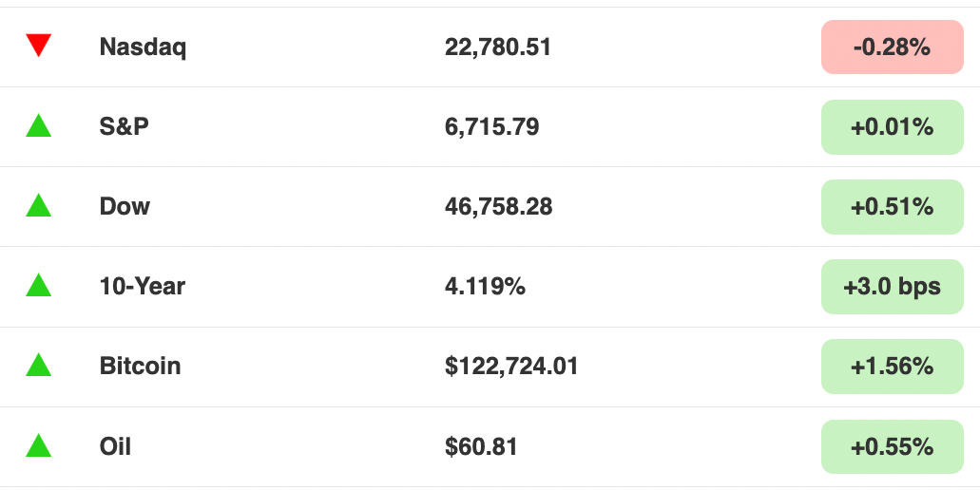The width and height of the screenshot is (980, 490).
Task: Select the S&P label
Action: pos(124,126)
